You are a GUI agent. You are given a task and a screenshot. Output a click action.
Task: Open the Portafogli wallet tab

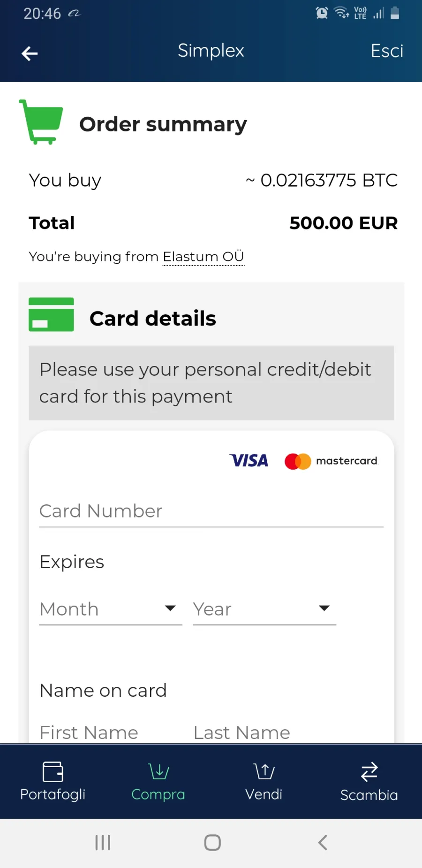coord(53,781)
